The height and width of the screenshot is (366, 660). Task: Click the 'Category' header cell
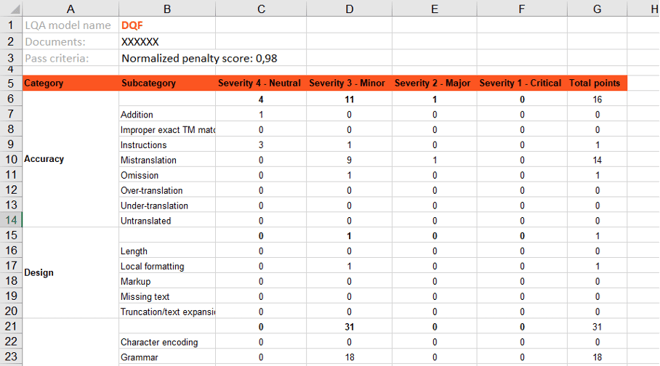point(71,83)
